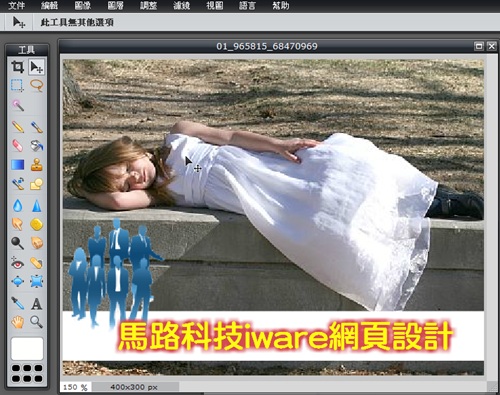Select the Zoom magnifier tool
500x395 pixels.
click(37, 322)
